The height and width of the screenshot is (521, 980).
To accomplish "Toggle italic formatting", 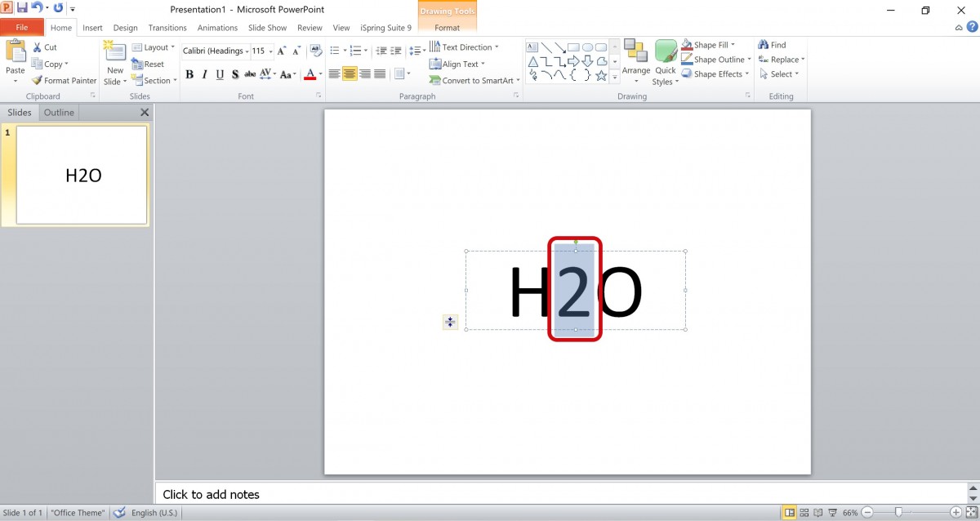I will click(x=204, y=74).
